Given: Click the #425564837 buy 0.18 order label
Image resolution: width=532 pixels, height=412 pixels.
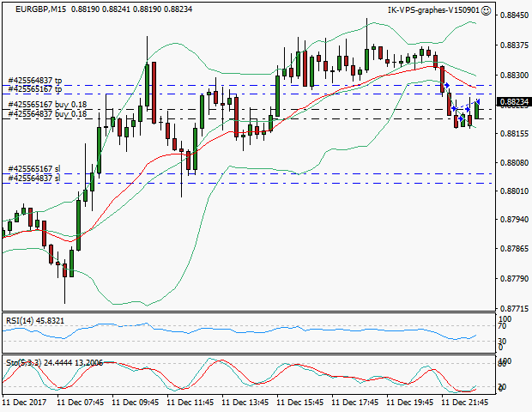Looking at the screenshot, I should point(47,113).
